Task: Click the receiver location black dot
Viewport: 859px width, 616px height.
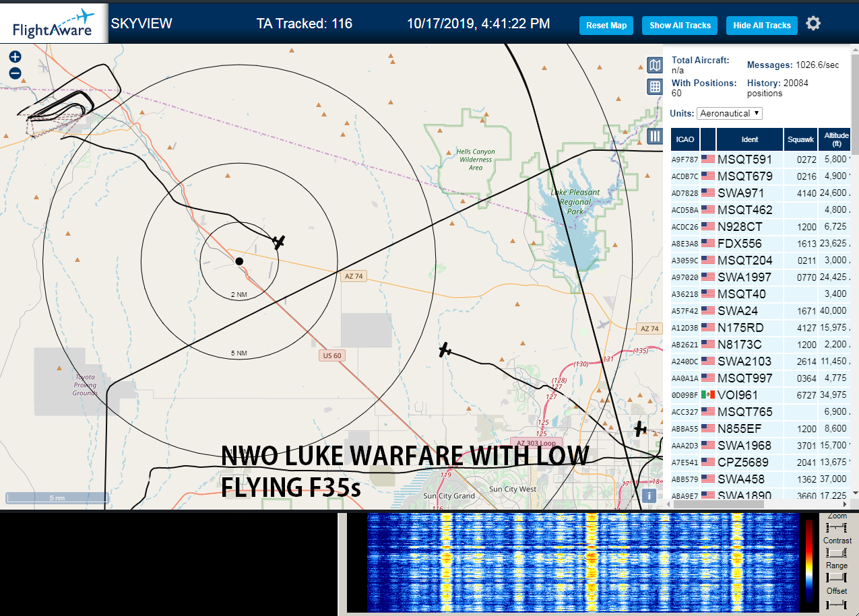Action: (239, 261)
